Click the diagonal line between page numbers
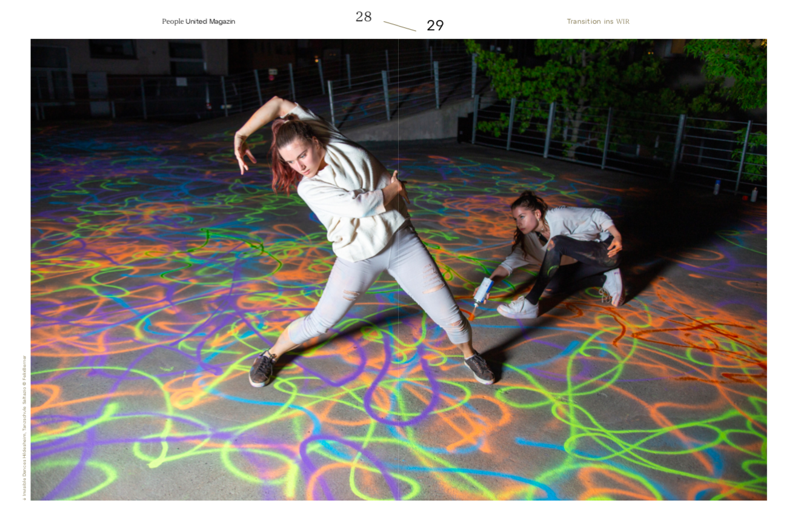The width and height of the screenshot is (798, 532). [x=400, y=25]
